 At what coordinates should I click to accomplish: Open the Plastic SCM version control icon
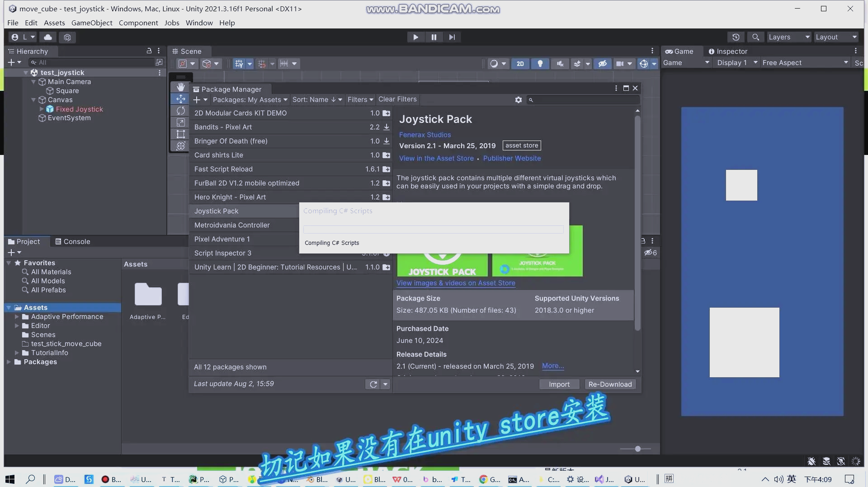pyautogui.click(x=67, y=37)
